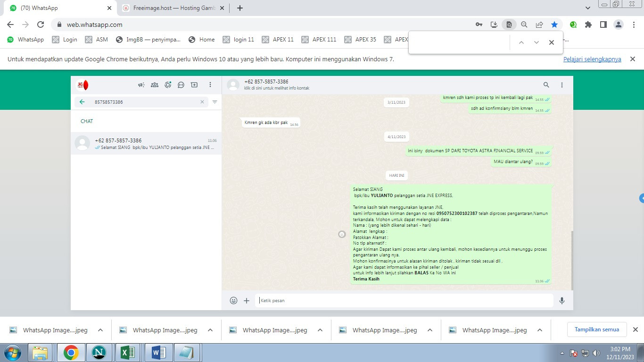Viewport: 644px width, 362px height.
Task: Dismiss the Chrome update notice
Action: pos(633,59)
